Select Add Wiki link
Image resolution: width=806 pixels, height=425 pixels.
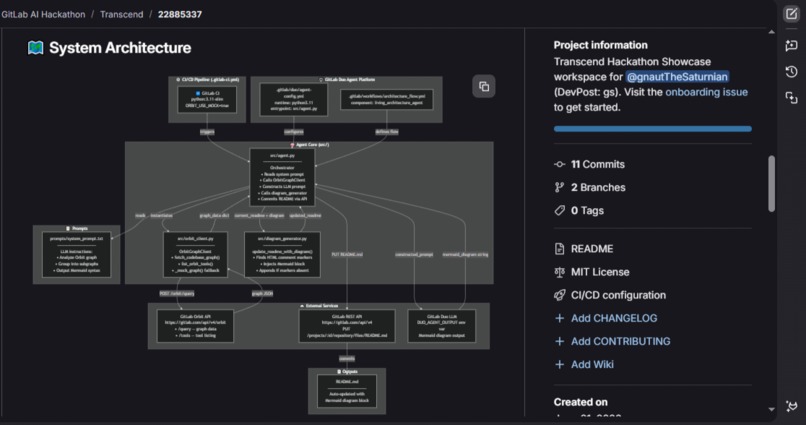coord(592,364)
